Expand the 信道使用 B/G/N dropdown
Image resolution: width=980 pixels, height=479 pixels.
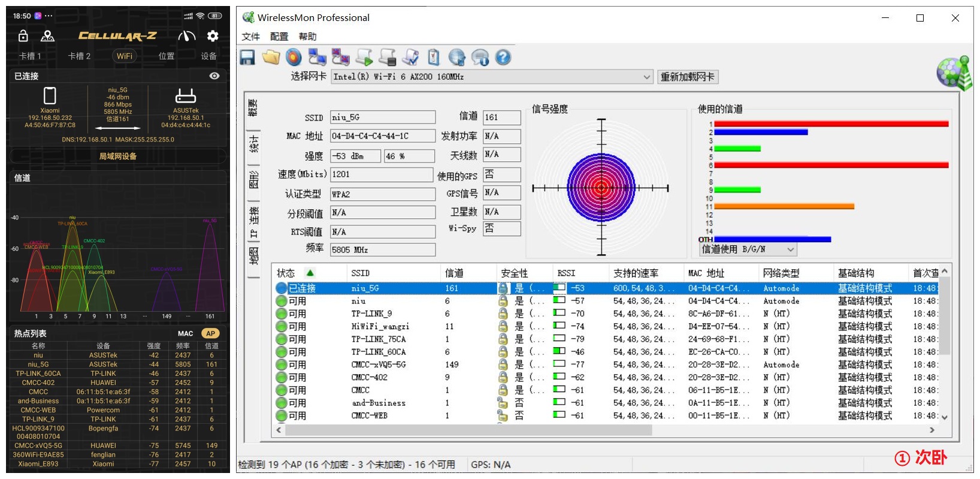tap(790, 249)
